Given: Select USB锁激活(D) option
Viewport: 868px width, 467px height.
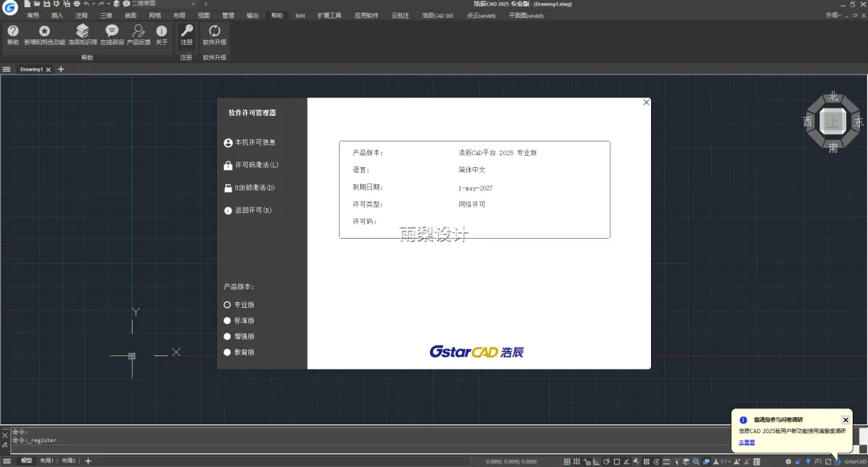Looking at the screenshot, I should [249, 188].
